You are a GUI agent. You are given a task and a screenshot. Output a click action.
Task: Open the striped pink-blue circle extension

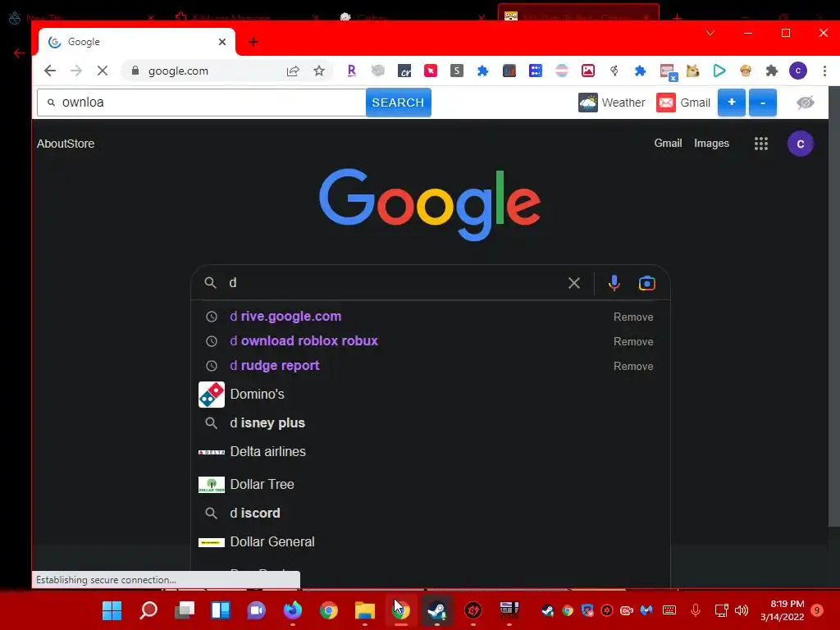[x=561, y=71]
